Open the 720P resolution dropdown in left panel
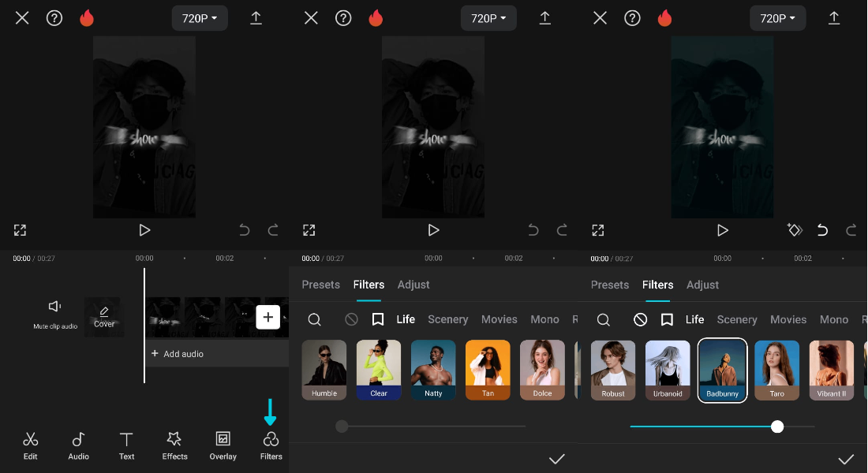Image resolution: width=868 pixels, height=473 pixels. pos(200,18)
